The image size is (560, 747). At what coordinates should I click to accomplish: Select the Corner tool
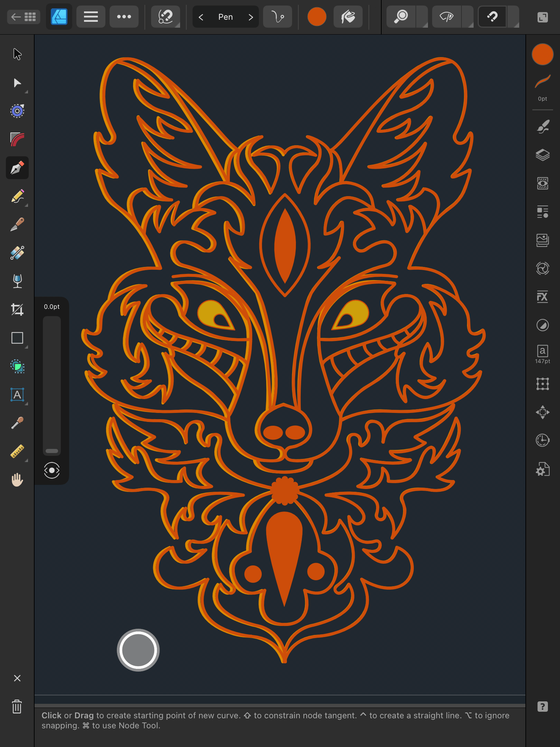17,139
